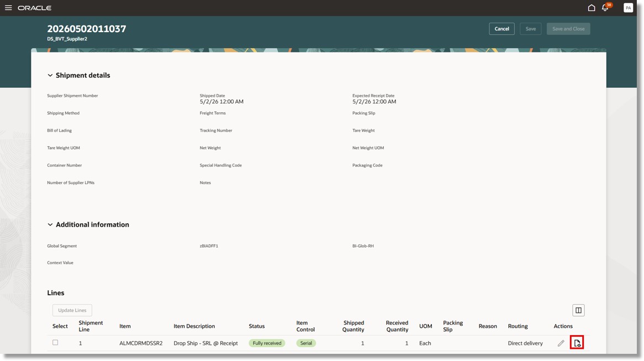
Task: Click the pencil edit icon for line 1
Action: tap(561, 343)
